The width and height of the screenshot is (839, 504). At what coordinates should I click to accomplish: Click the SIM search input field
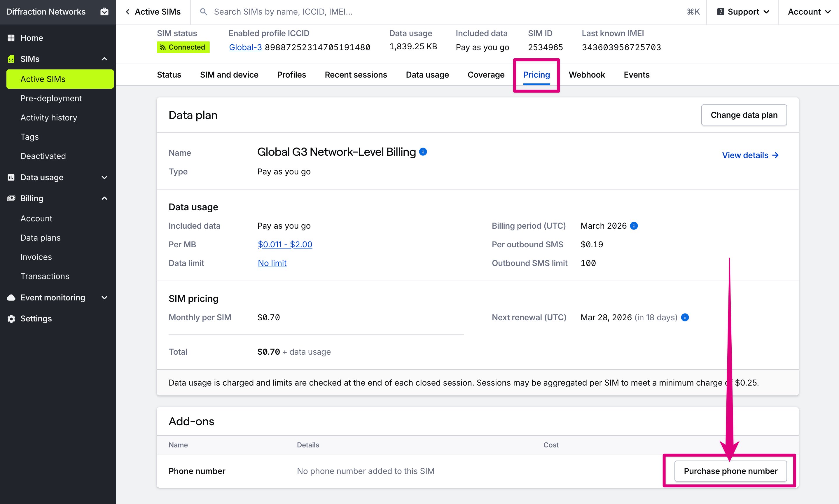(448, 12)
